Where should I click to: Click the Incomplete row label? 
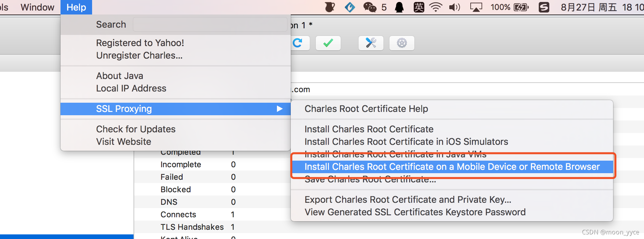[x=181, y=164]
